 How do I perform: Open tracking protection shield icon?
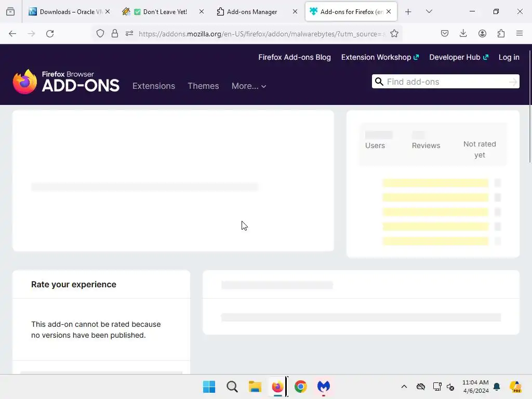point(100,33)
